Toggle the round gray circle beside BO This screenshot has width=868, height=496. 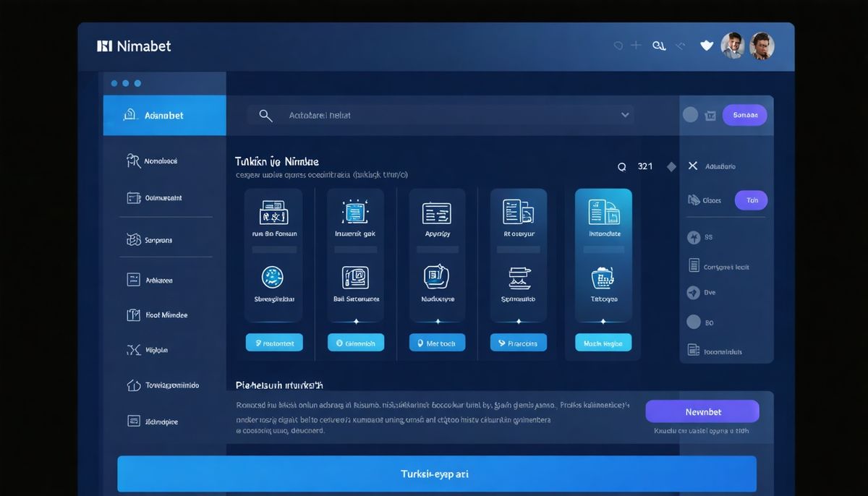click(693, 322)
